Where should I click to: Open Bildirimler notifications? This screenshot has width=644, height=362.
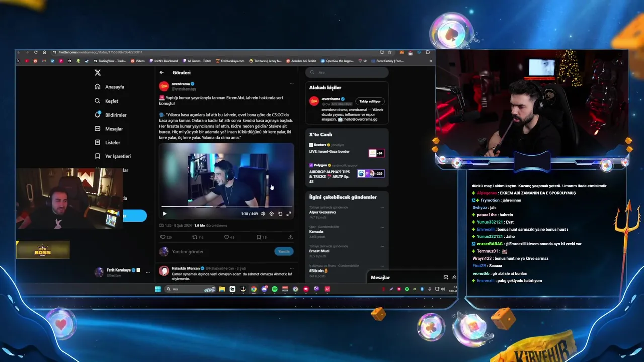point(110,115)
